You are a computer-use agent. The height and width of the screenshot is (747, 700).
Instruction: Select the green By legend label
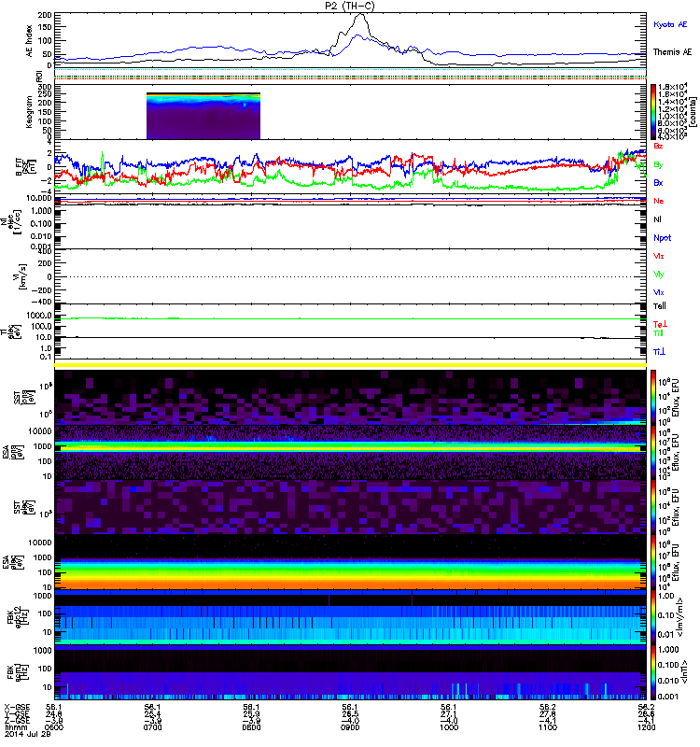pyautogui.click(x=658, y=164)
